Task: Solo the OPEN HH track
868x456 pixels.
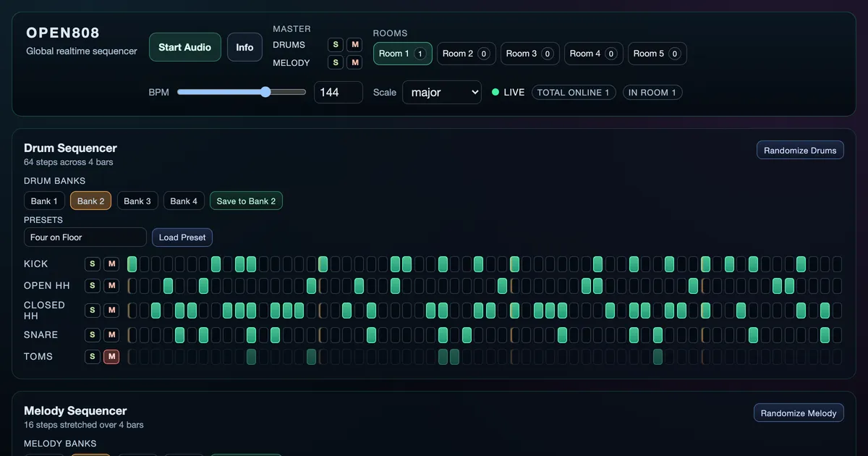Action: pyautogui.click(x=92, y=285)
